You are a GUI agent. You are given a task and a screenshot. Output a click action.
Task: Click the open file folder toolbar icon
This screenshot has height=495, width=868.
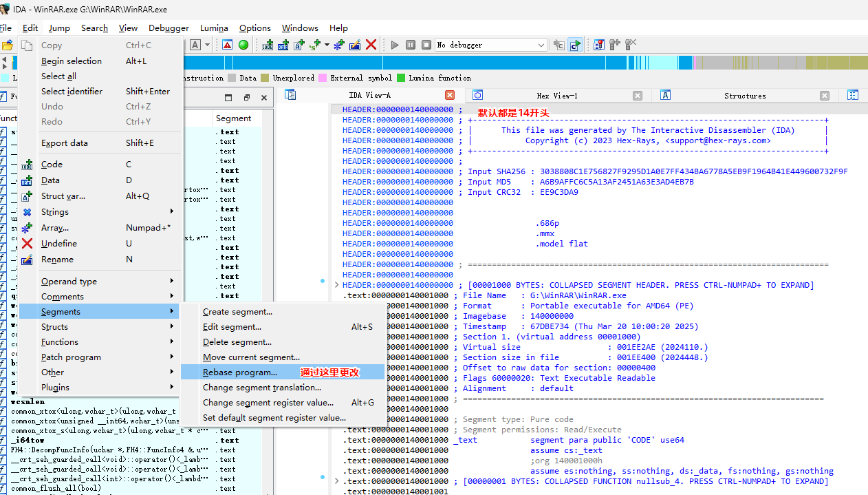[7, 45]
